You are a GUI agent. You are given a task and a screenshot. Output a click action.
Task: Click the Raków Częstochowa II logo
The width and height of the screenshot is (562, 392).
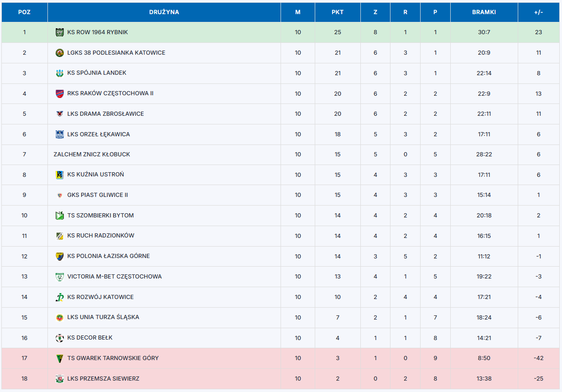[x=59, y=93]
